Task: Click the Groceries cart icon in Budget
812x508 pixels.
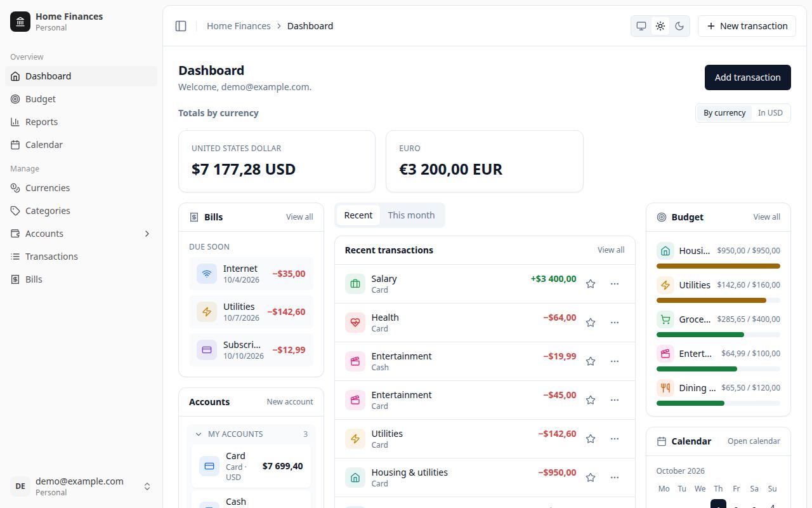Action: click(x=665, y=319)
